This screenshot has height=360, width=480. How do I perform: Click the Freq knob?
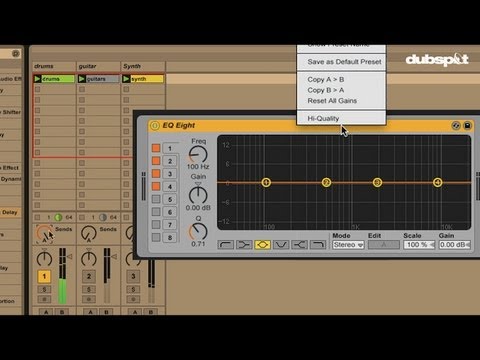198,154
